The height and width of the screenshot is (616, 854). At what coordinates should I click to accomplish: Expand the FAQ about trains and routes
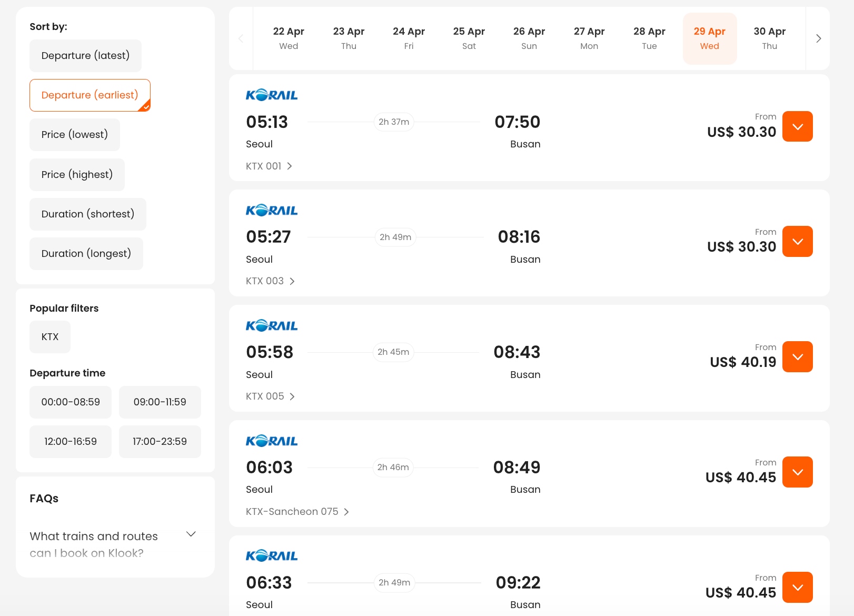[191, 534]
